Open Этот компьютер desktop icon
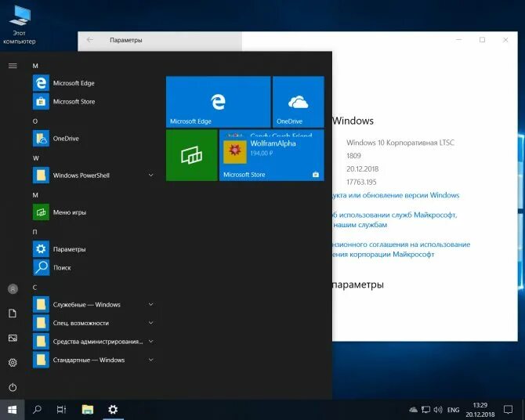This screenshot has width=525, height=420. click(20, 25)
